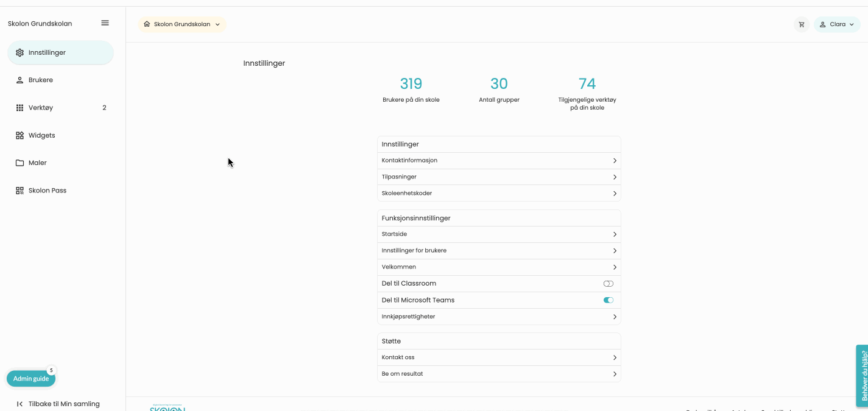Click the Innstillinger gear icon in sidebar
Image resolution: width=868 pixels, height=411 pixels.
(19, 53)
